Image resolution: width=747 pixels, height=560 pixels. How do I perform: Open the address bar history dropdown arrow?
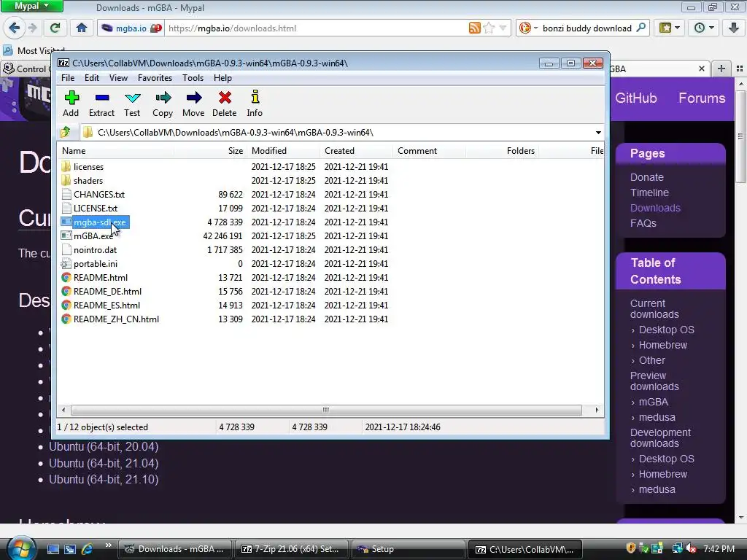coord(503,28)
